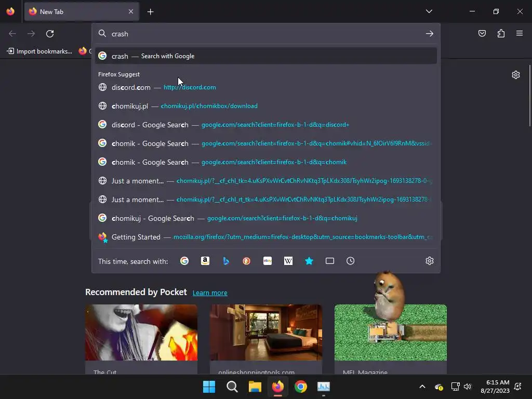
Task: Open search settings gear in dropdown
Action: 430,261
